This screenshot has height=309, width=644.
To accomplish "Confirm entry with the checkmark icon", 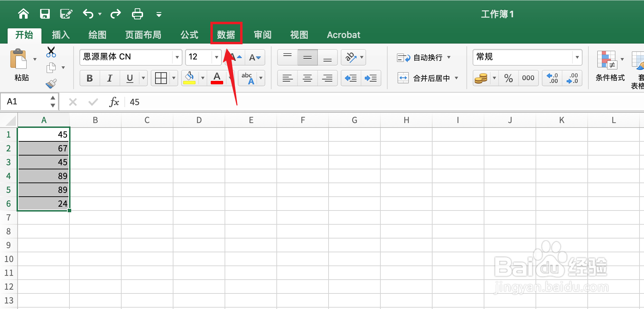I will [x=93, y=102].
